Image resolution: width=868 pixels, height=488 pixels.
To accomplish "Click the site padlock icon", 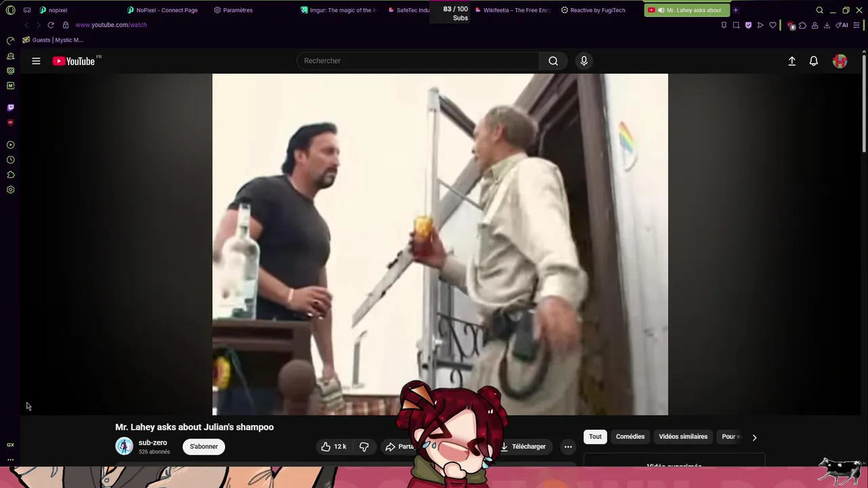I will coord(66,25).
